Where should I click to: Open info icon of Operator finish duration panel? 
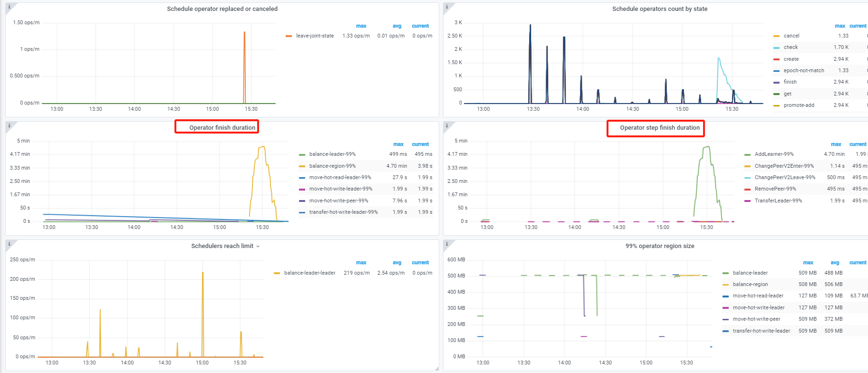(9, 125)
